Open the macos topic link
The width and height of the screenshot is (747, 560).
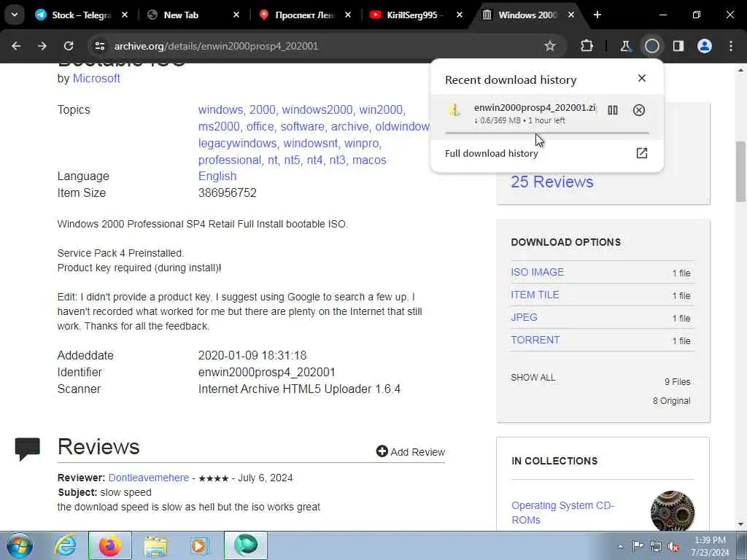click(369, 160)
